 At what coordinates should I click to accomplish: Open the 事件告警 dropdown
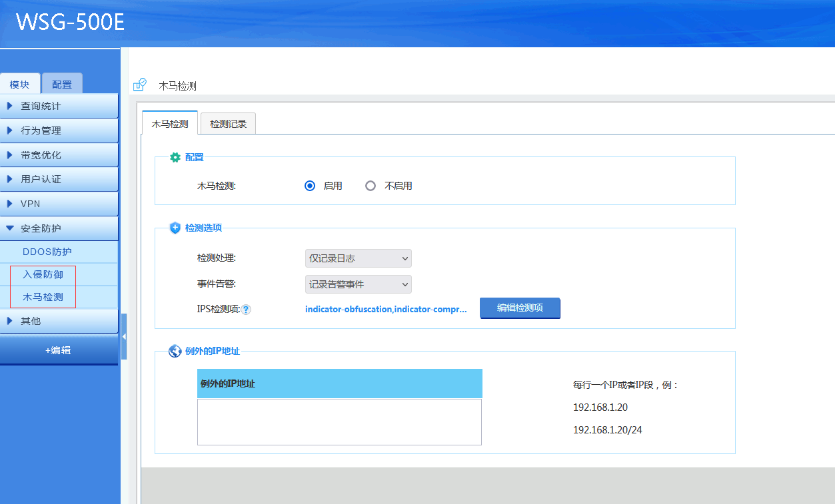coord(358,285)
